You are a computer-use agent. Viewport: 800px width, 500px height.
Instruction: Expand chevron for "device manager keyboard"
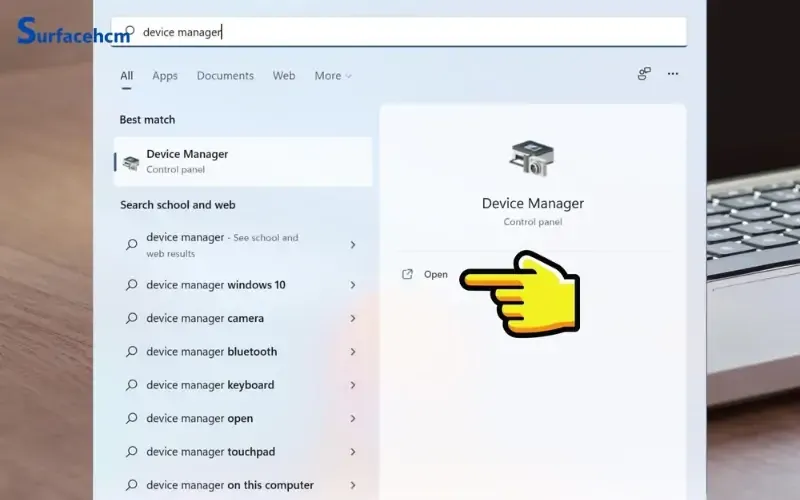click(353, 385)
